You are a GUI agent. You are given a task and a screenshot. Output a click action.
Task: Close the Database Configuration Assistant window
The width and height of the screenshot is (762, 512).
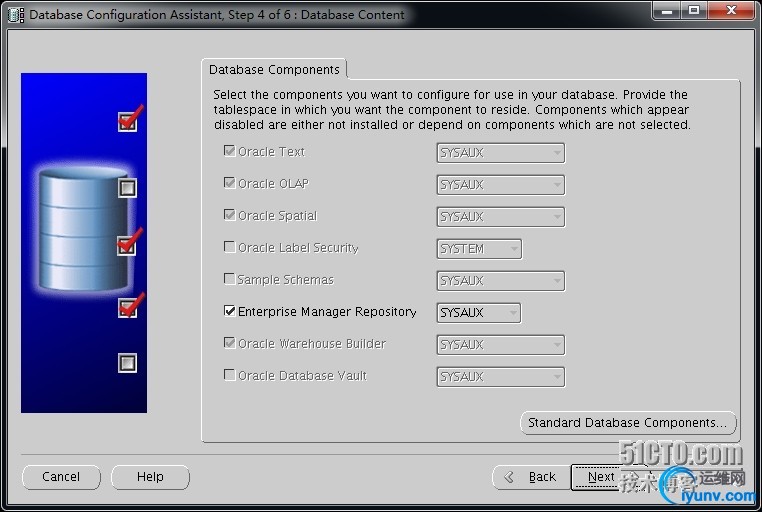tap(731, 10)
